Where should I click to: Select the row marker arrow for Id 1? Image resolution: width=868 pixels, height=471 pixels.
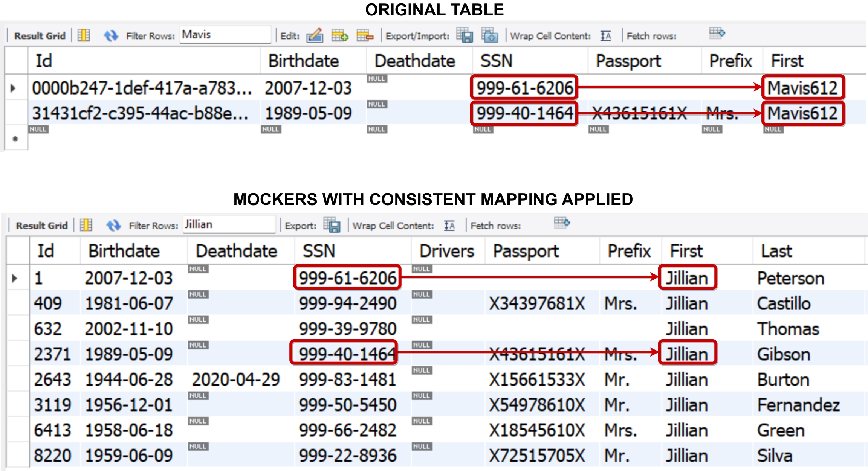point(15,278)
